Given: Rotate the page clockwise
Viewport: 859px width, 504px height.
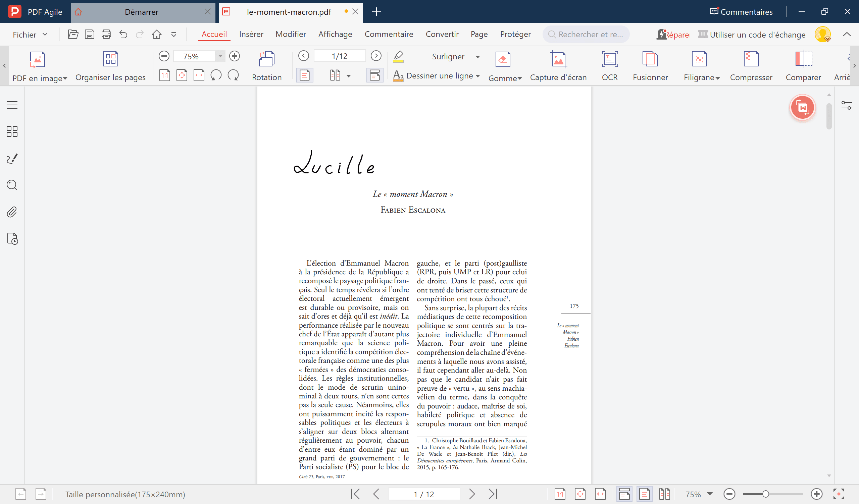Looking at the screenshot, I should 233,75.
